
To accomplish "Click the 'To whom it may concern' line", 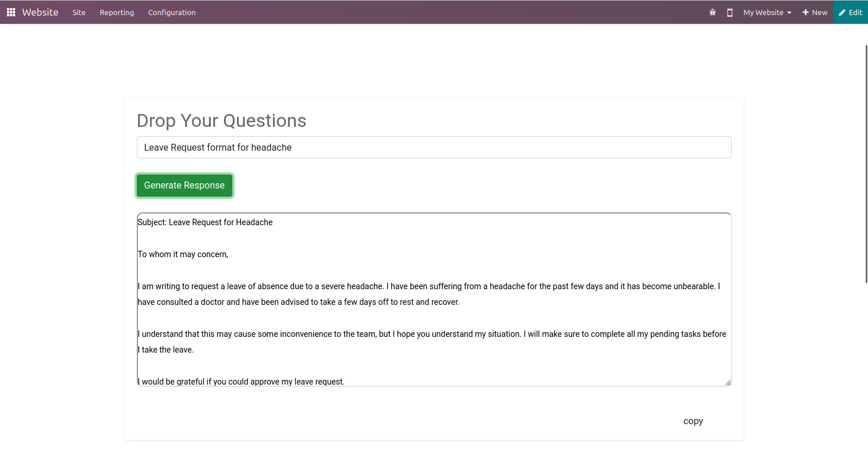I will (x=183, y=254).
